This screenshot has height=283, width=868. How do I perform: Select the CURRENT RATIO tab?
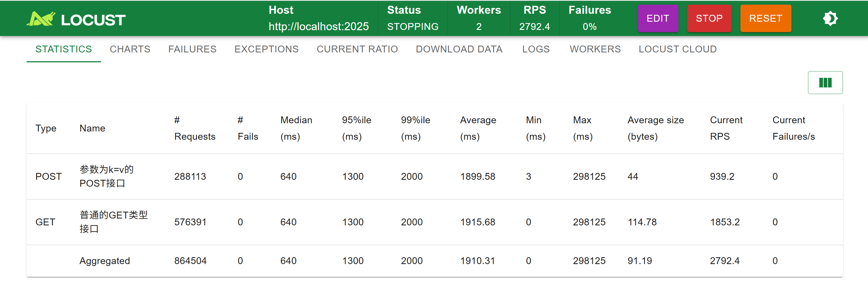[357, 49]
